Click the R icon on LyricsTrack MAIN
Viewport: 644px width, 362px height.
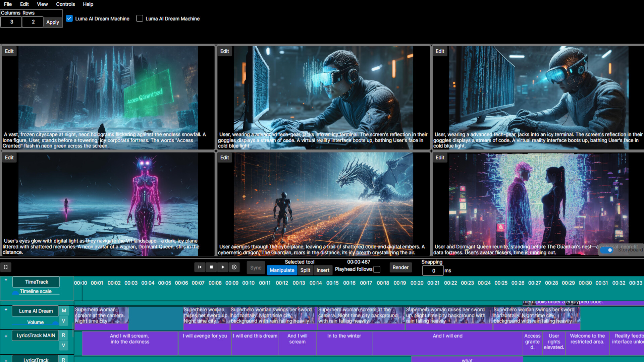point(64,335)
